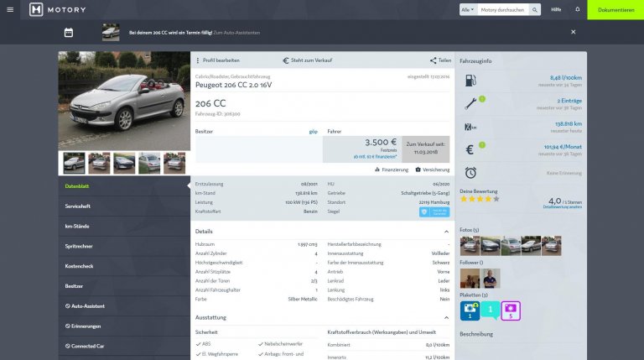The height and width of the screenshot is (360, 644).
Task: Click Profil bearbeiten
Action: [221, 60]
